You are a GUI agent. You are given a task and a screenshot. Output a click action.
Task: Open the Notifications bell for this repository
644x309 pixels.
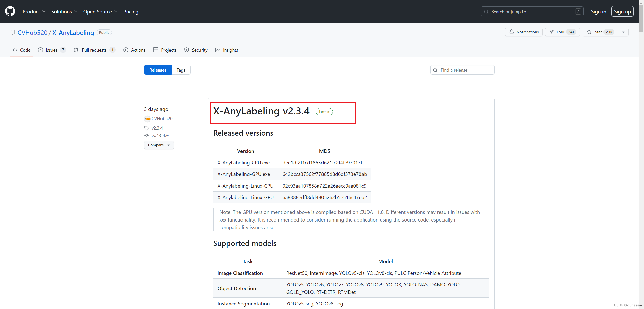(x=511, y=32)
